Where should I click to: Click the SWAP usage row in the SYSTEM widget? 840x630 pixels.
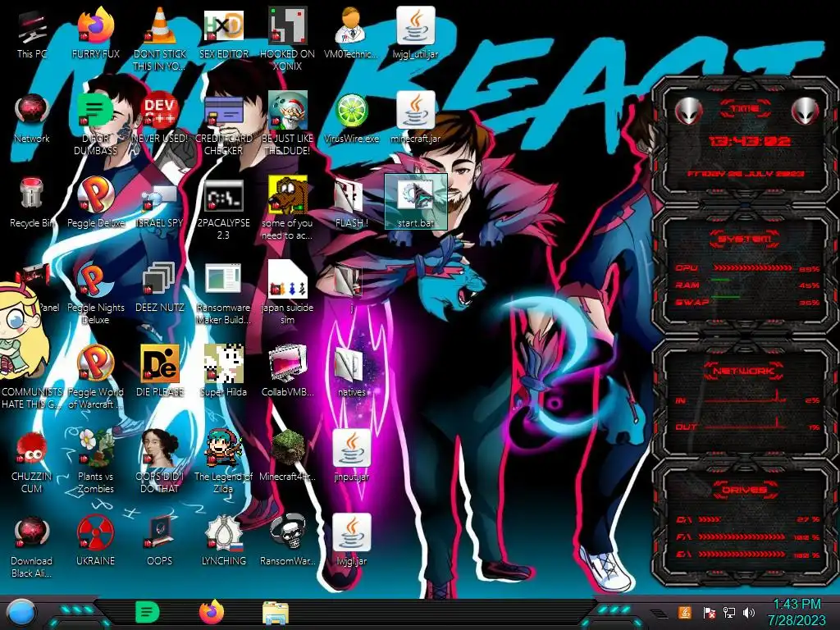[x=748, y=302]
